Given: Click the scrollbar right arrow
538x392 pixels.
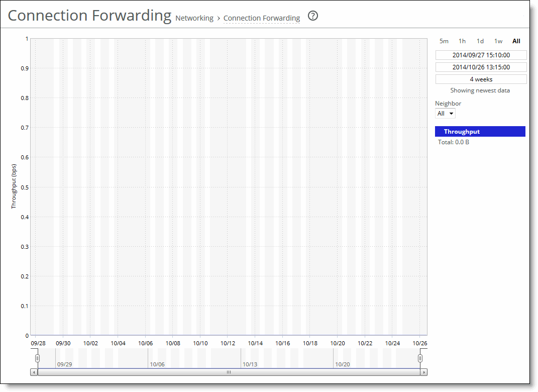Looking at the screenshot, I should coord(424,372).
